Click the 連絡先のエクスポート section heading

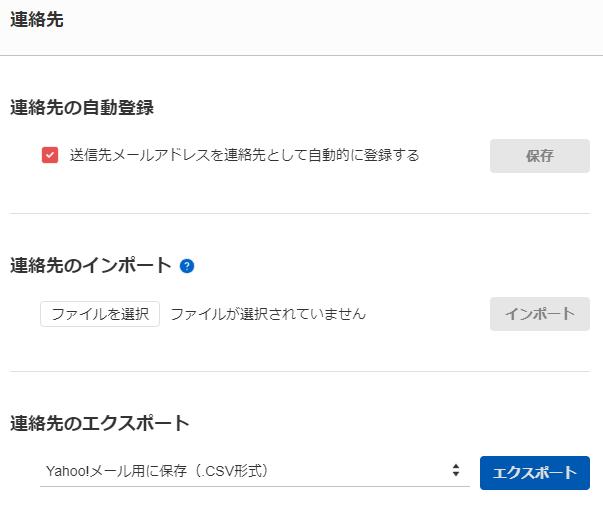click(x=100, y=423)
